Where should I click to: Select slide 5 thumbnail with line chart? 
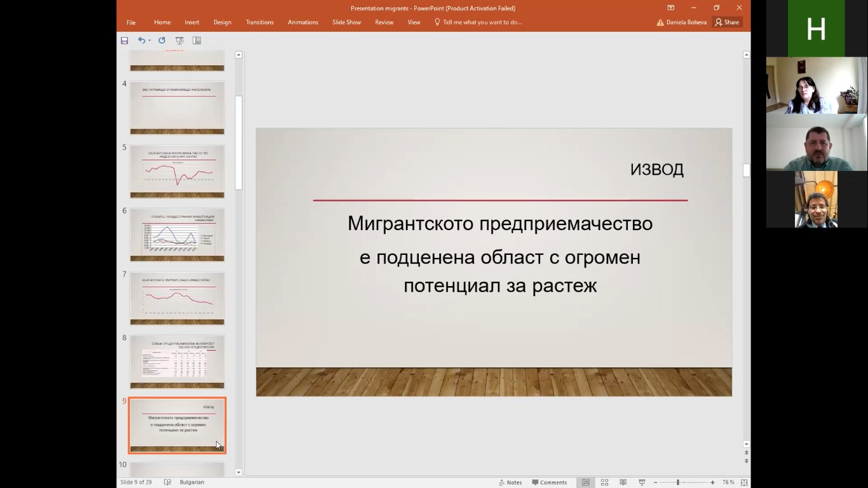pyautogui.click(x=177, y=172)
